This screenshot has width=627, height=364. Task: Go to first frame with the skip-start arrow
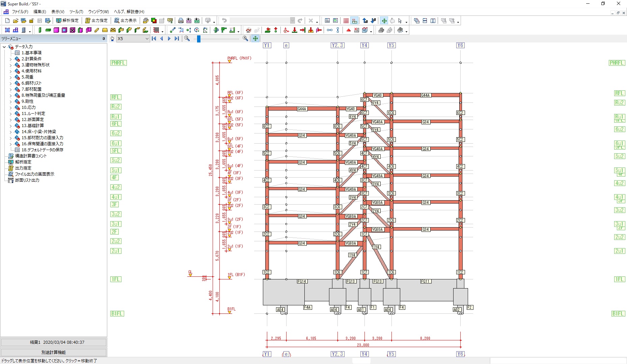(154, 39)
